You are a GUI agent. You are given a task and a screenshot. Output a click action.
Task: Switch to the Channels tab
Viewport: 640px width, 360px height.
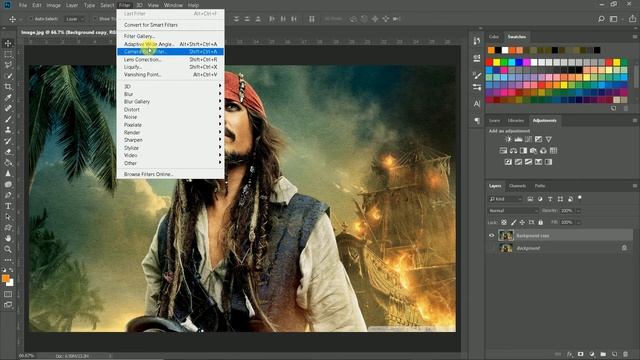click(x=517, y=186)
